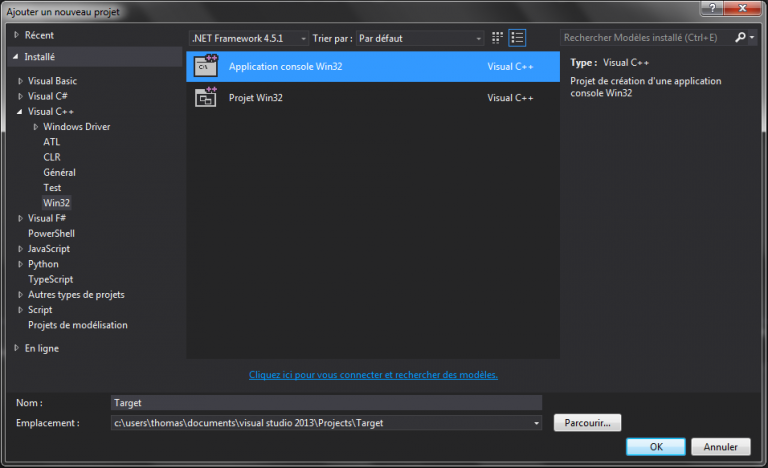Expand the En ligne section
The image size is (768, 468).
pos(16,348)
